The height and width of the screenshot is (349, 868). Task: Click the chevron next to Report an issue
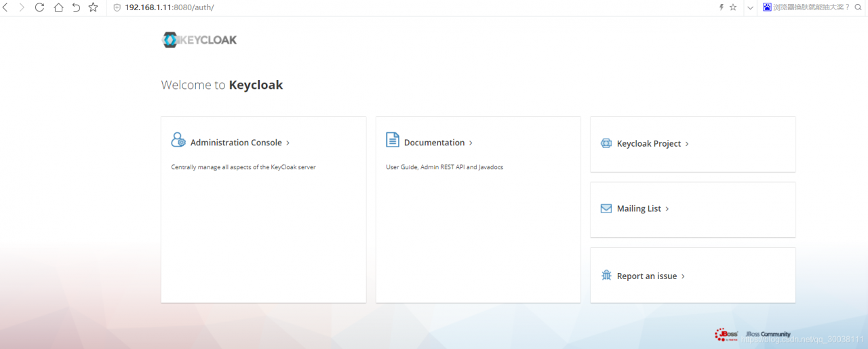683,277
